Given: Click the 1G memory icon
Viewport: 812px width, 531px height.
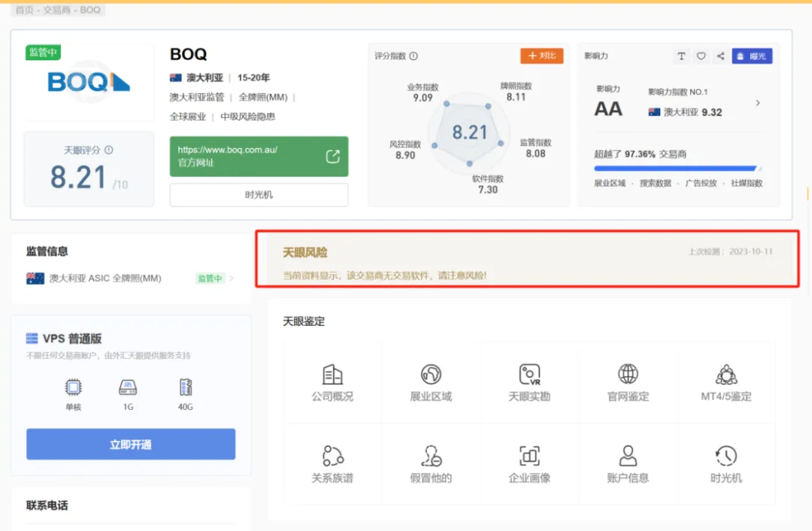Looking at the screenshot, I should pyautogui.click(x=128, y=387).
